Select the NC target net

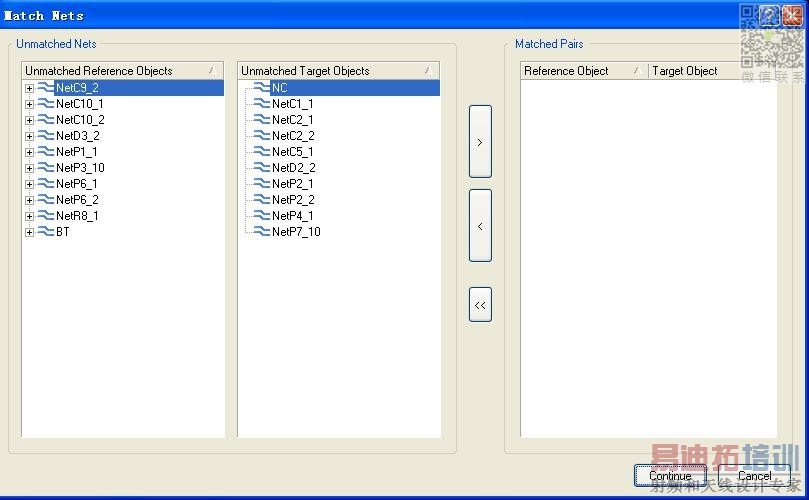pyautogui.click(x=280, y=88)
